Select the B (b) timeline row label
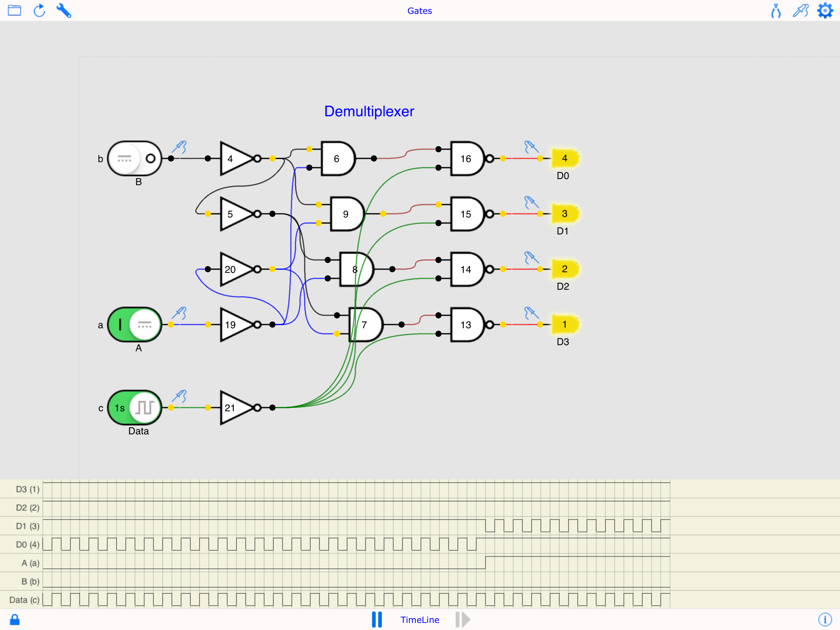This screenshot has width=840, height=630. (30, 581)
